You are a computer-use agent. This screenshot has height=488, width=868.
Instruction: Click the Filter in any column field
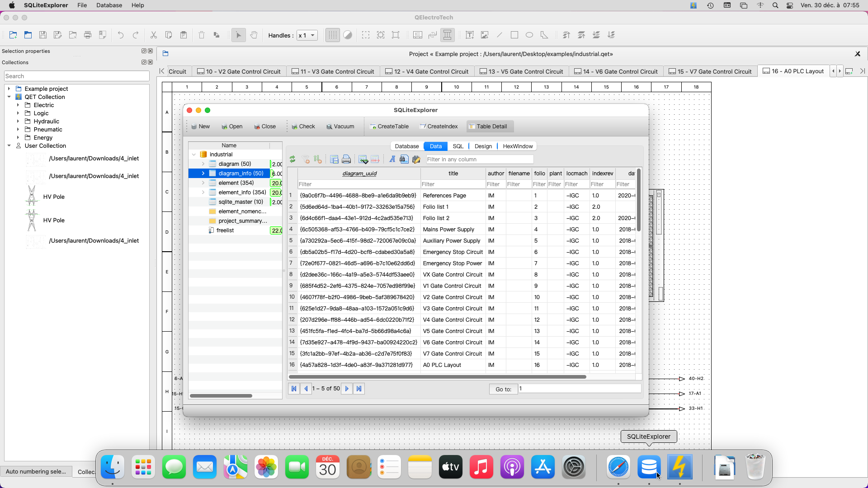pos(480,160)
